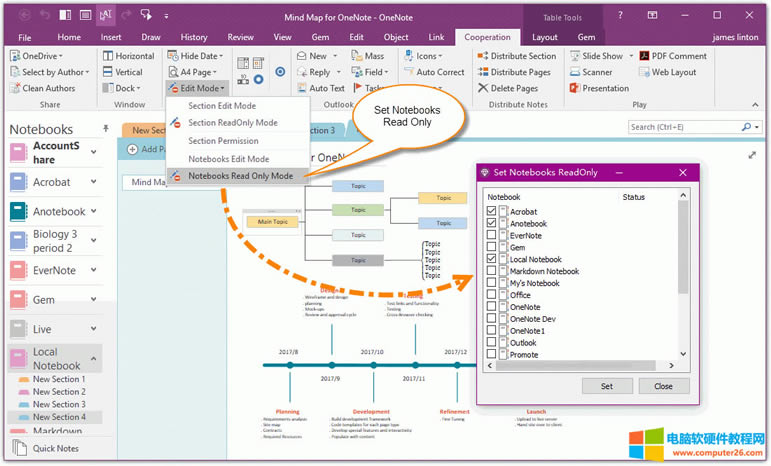Insert Auto Text
Viewport: 771px width, 466px height.
coord(321,88)
